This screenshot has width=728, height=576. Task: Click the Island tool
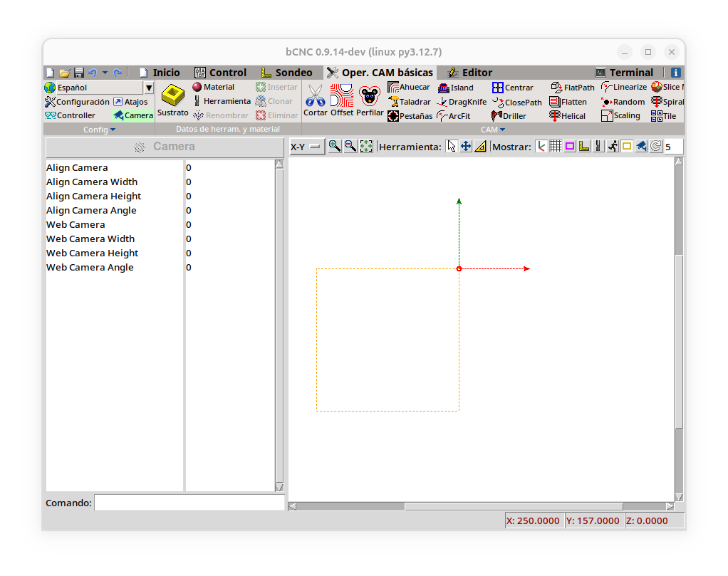point(456,88)
